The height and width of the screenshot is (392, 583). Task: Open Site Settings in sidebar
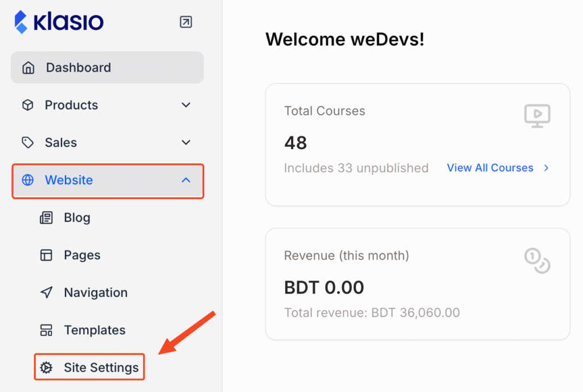point(101,368)
